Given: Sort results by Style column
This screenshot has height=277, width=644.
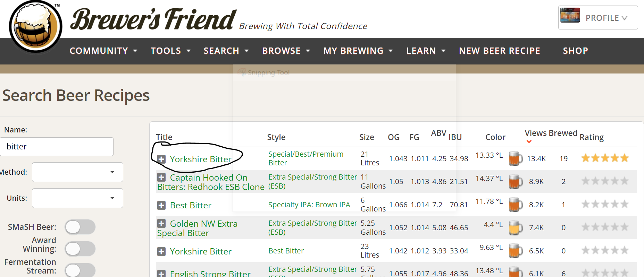Looking at the screenshot, I should 276,137.
